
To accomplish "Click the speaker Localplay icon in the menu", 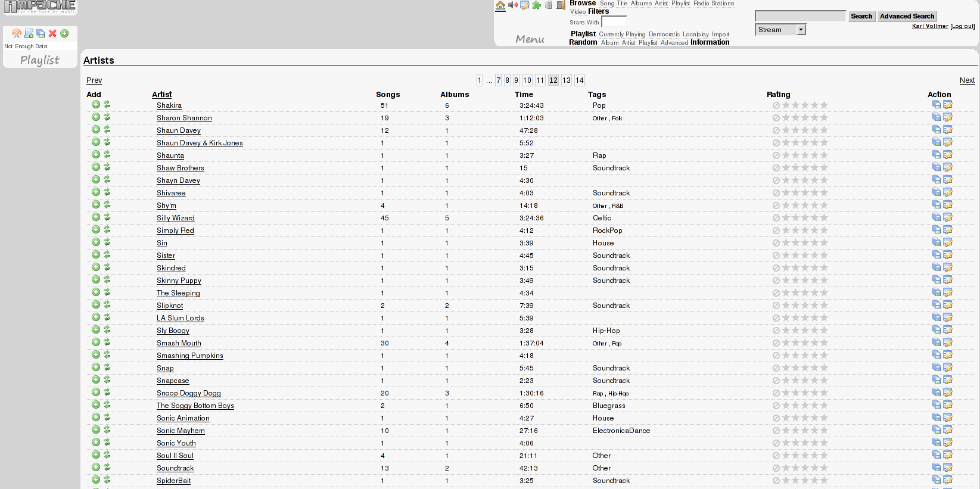I will pyautogui.click(x=512, y=5).
